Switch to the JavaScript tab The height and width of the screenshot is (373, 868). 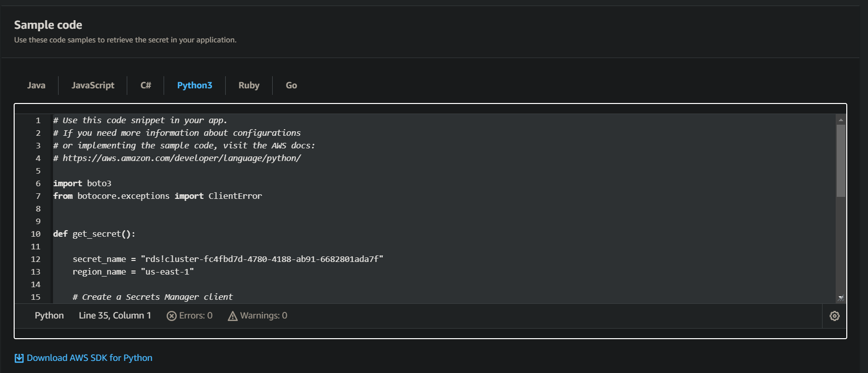coord(93,85)
